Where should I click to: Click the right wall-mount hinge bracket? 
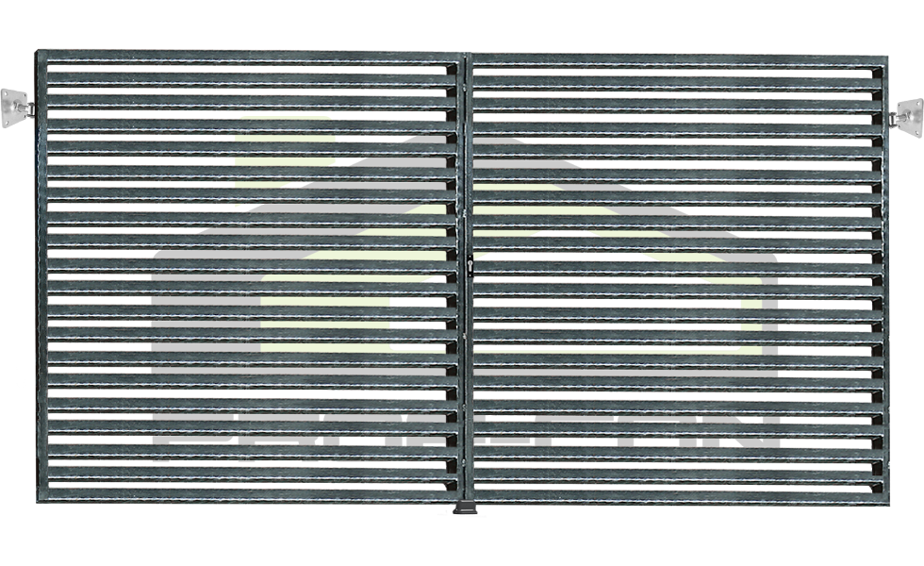[907, 118]
